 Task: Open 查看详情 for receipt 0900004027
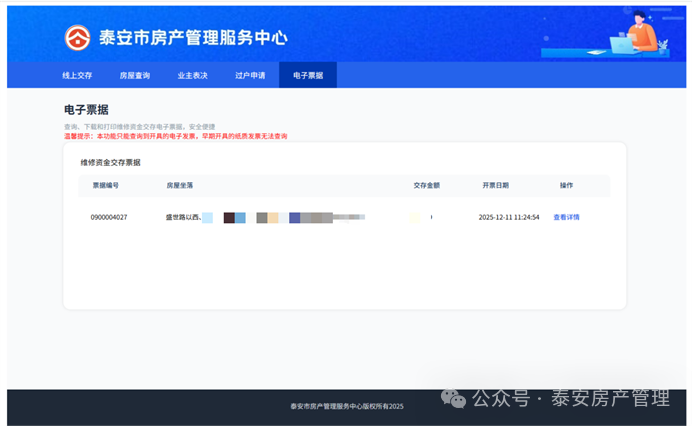click(566, 217)
